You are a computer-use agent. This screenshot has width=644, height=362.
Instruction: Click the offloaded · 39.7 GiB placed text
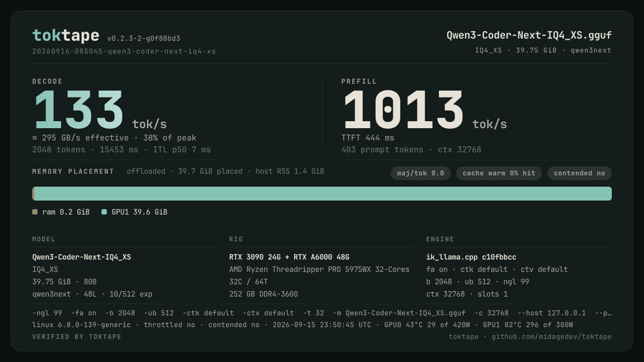[225, 172]
